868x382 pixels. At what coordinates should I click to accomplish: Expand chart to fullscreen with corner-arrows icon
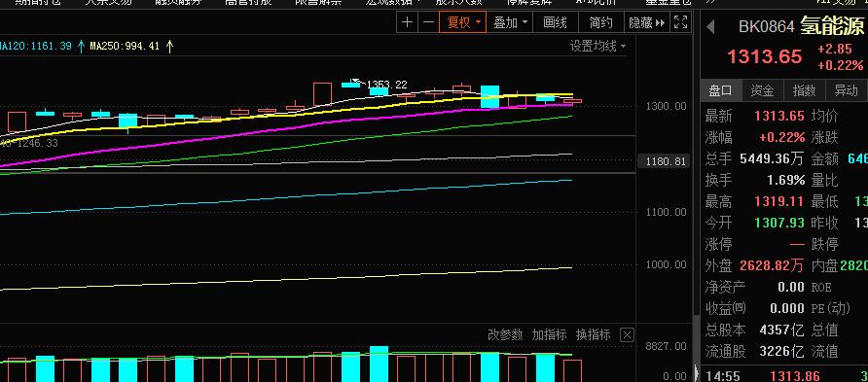click(x=680, y=22)
